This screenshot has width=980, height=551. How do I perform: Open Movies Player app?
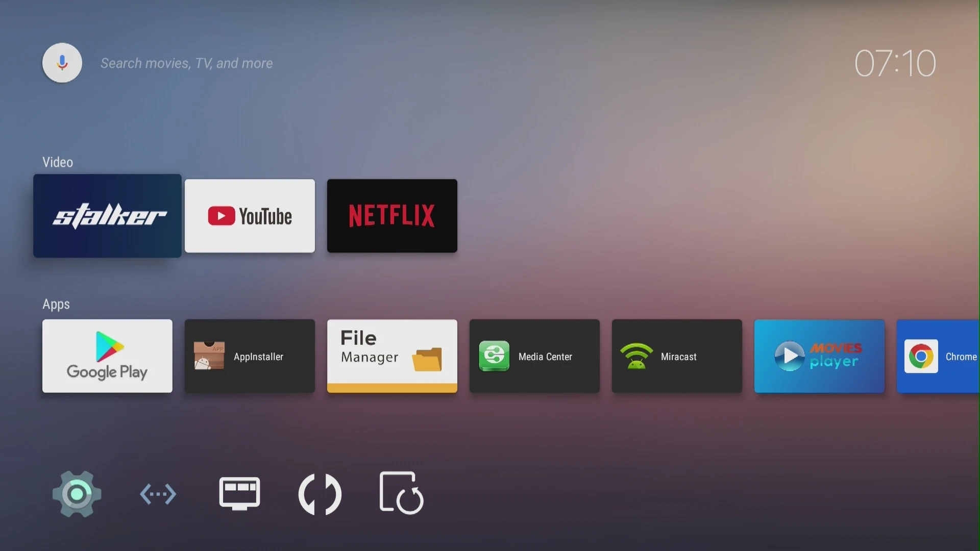(819, 357)
